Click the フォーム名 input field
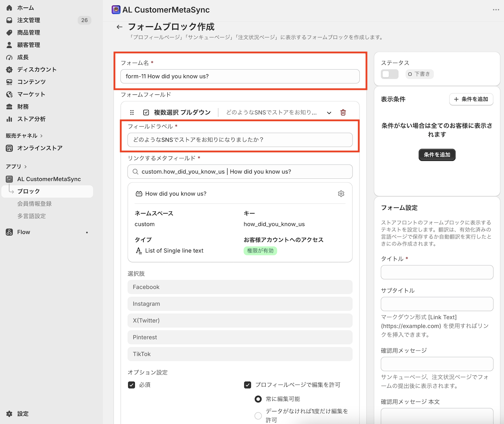Image resolution: width=504 pixels, height=424 pixels. [x=240, y=76]
